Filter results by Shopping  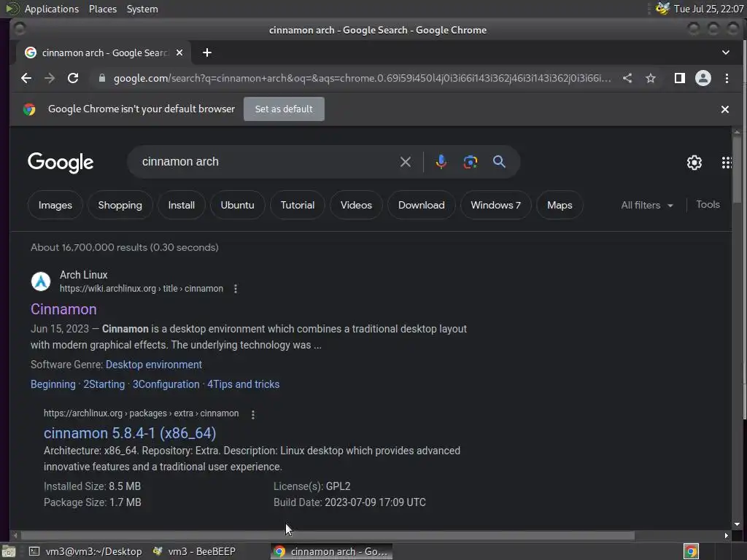click(x=120, y=205)
